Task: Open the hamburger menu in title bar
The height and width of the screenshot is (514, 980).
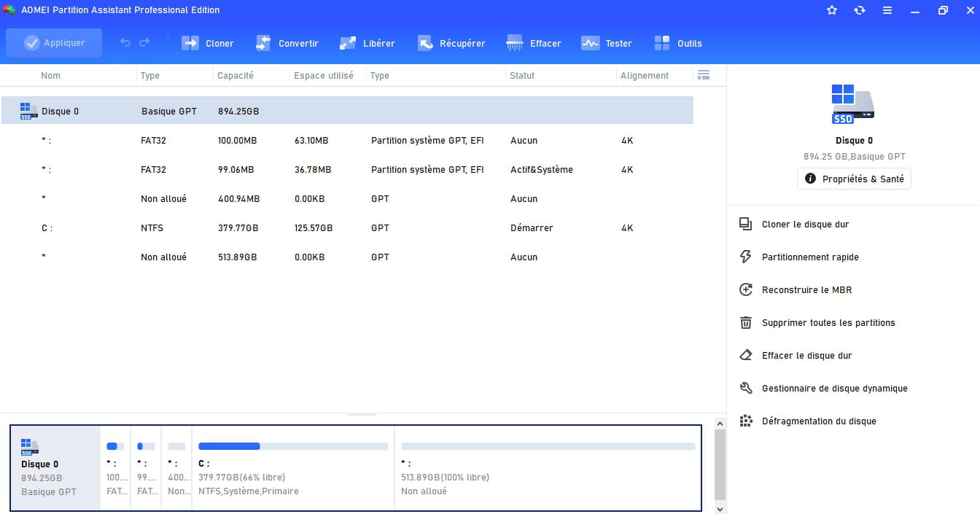Action: click(x=887, y=10)
